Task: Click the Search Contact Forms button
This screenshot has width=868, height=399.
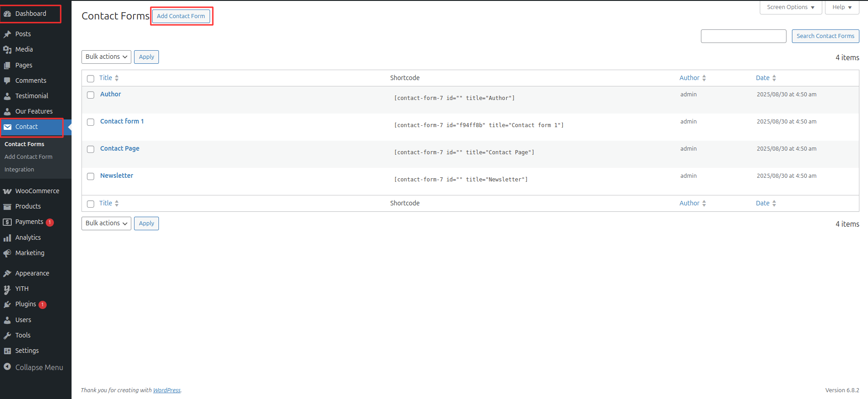Action: pyautogui.click(x=825, y=36)
